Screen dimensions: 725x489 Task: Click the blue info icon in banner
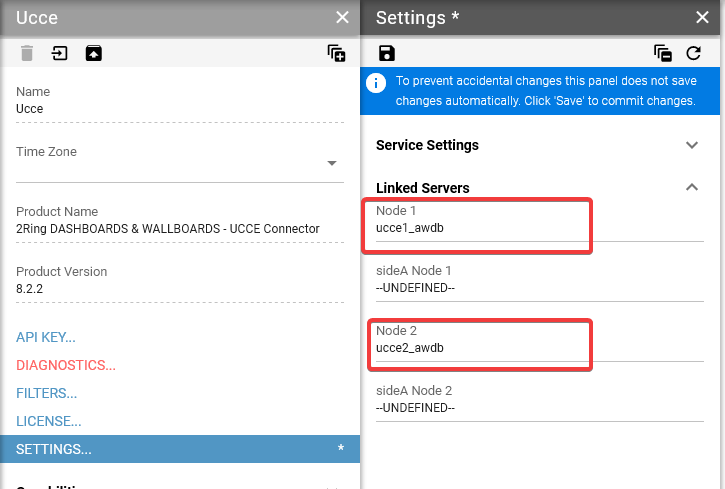coord(377,83)
